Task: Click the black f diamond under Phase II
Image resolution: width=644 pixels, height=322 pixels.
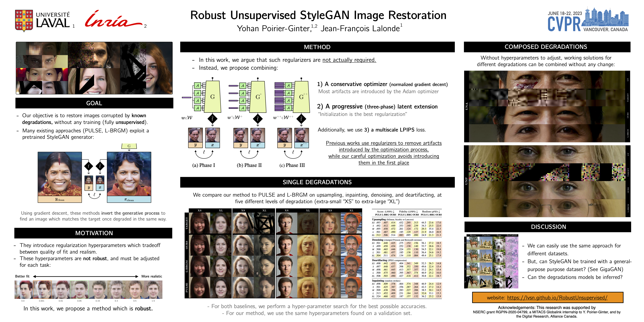Action: [x=258, y=118]
